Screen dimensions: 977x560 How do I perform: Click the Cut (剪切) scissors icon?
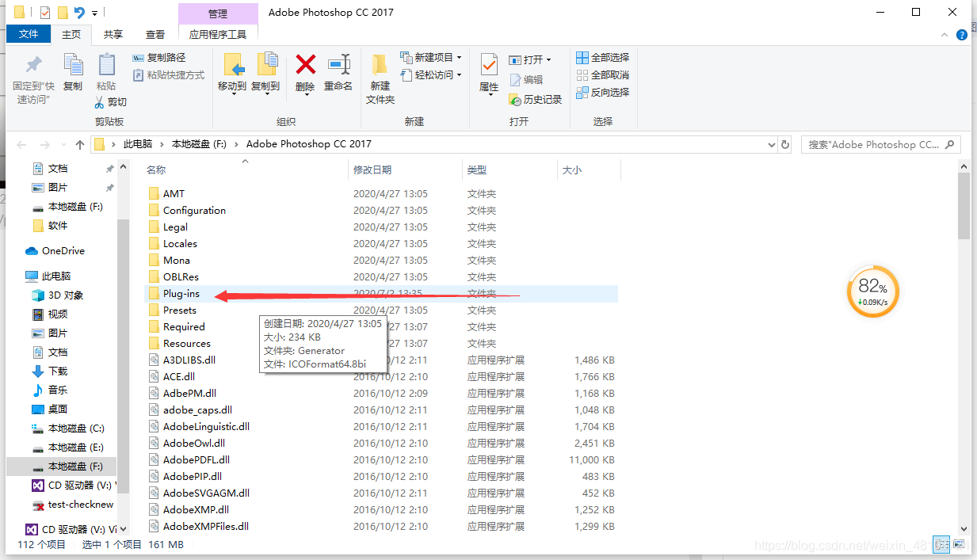click(x=100, y=102)
